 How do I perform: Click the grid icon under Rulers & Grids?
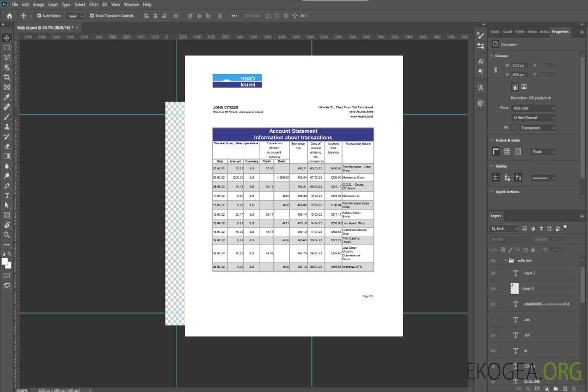507,151
